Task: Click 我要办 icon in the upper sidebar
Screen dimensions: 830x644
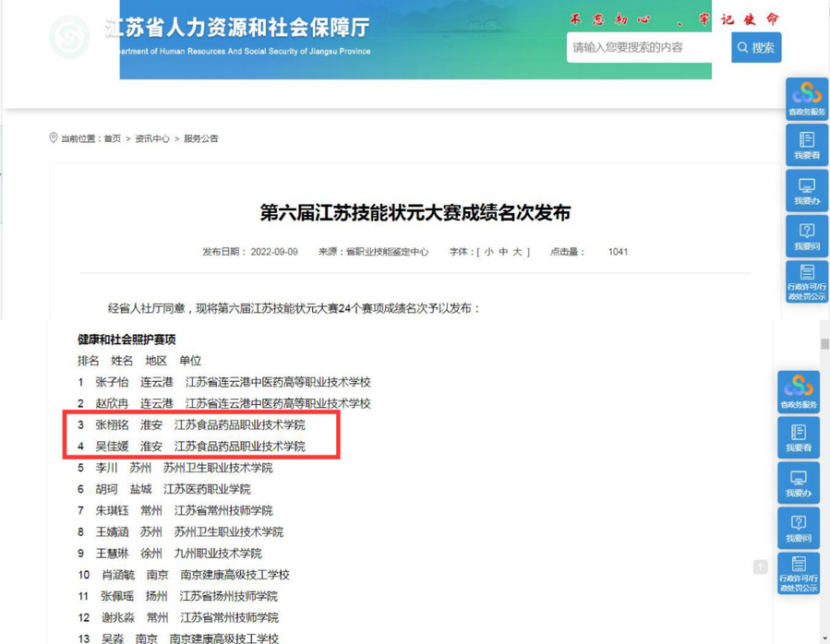Action: click(806, 191)
